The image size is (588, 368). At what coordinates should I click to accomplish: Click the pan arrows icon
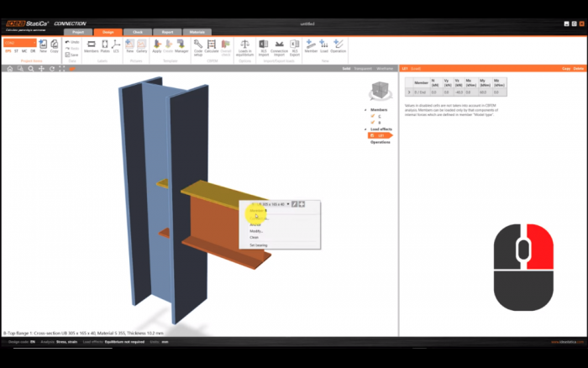(42, 69)
